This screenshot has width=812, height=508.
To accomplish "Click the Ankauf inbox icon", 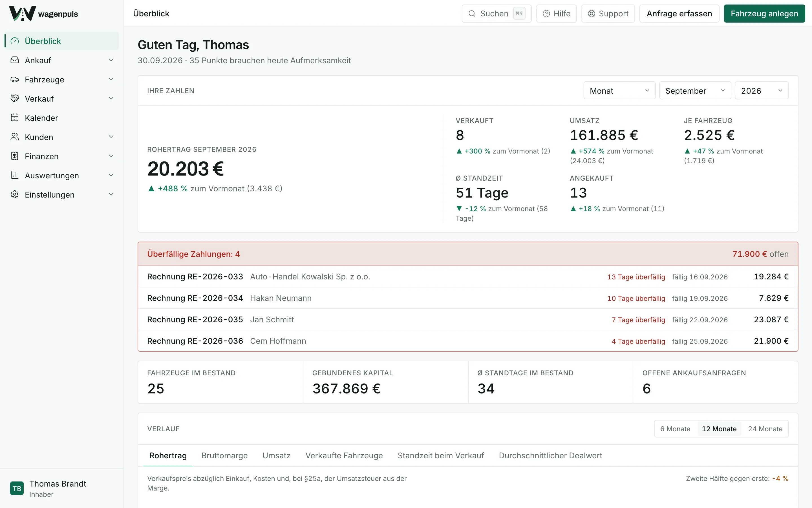I will click(15, 60).
